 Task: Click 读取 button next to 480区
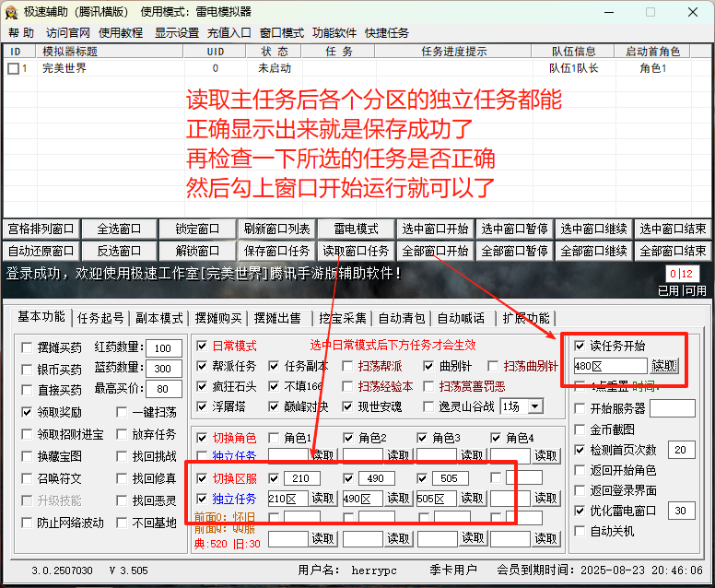(x=664, y=366)
